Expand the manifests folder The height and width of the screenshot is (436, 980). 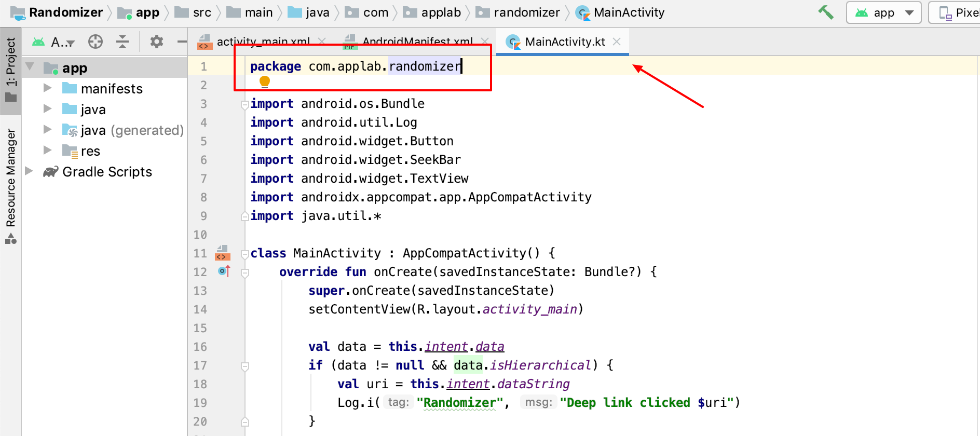(x=48, y=88)
